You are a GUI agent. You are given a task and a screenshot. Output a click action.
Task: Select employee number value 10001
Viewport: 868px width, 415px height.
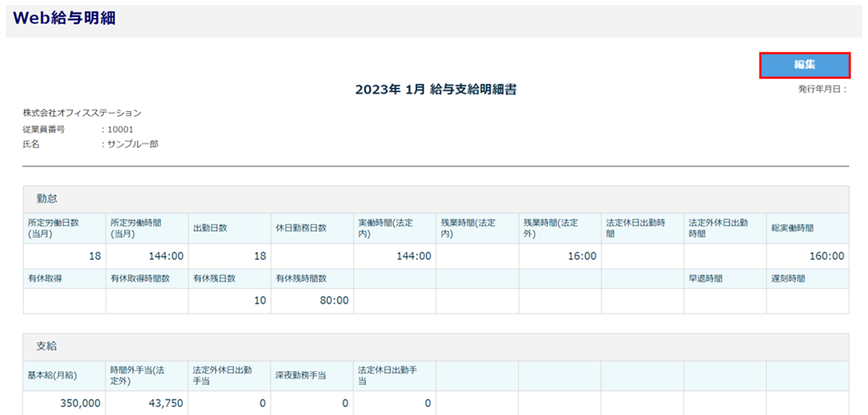[x=121, y=130]
